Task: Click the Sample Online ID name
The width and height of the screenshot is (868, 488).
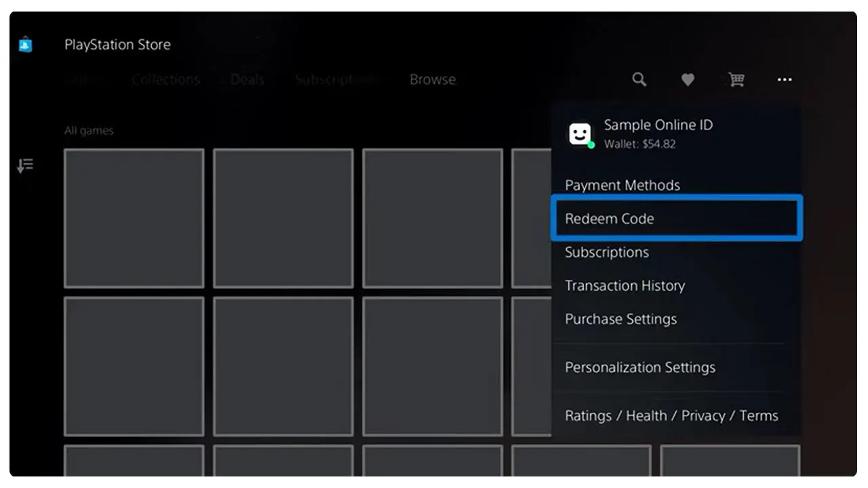Action: tap(658, 125)
